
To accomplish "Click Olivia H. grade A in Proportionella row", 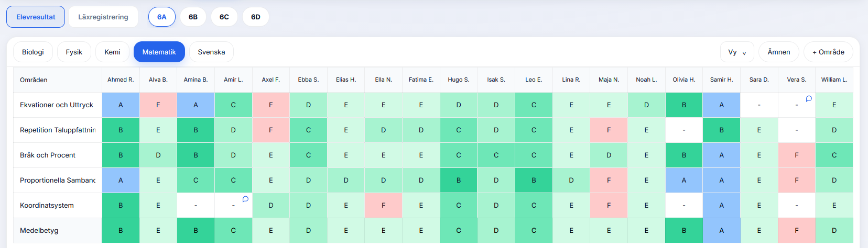I will pyautogui.click(x=684, y=180).
